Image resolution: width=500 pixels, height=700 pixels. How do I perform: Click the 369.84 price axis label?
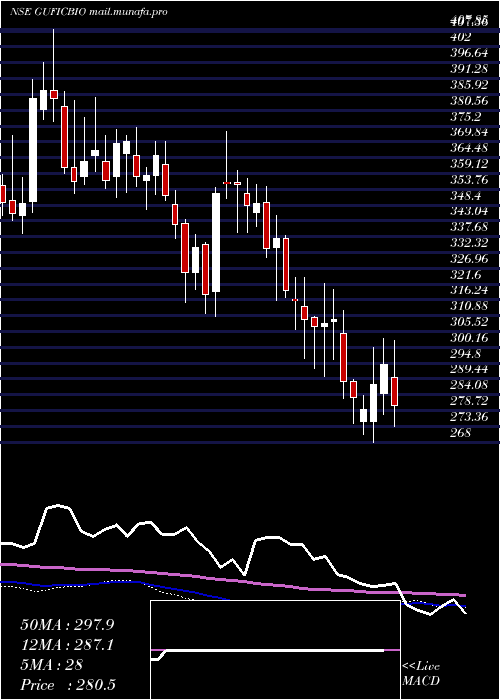tap(471, 132)
